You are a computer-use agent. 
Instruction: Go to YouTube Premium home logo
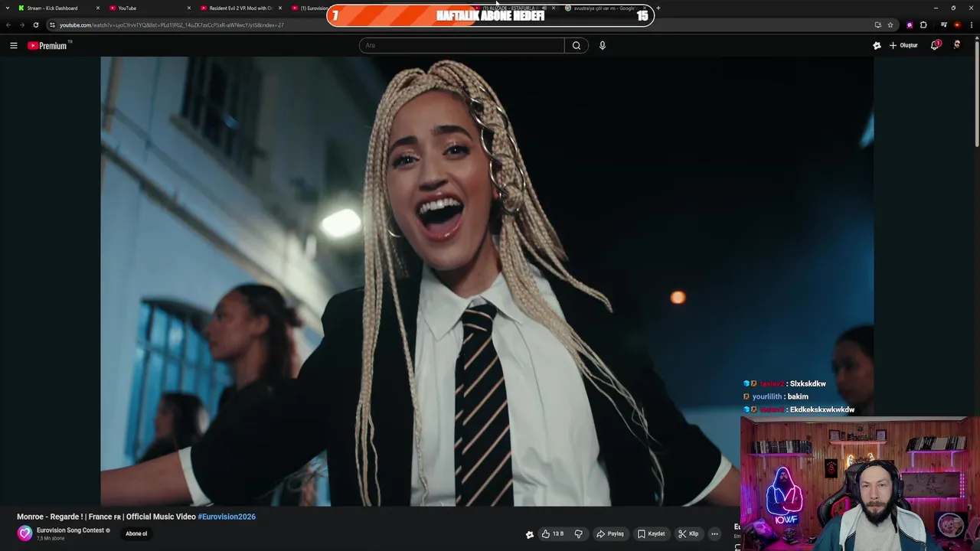(49, 46)
